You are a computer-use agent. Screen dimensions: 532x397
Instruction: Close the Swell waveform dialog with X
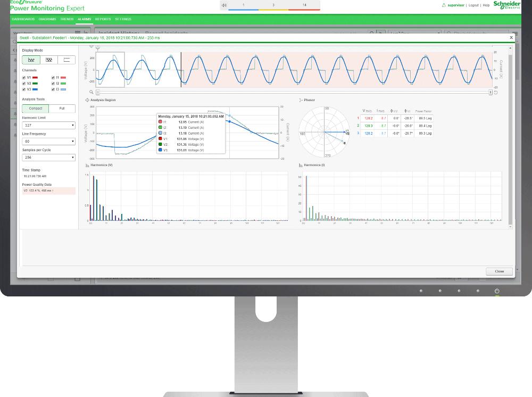click(x=511, y=38)
